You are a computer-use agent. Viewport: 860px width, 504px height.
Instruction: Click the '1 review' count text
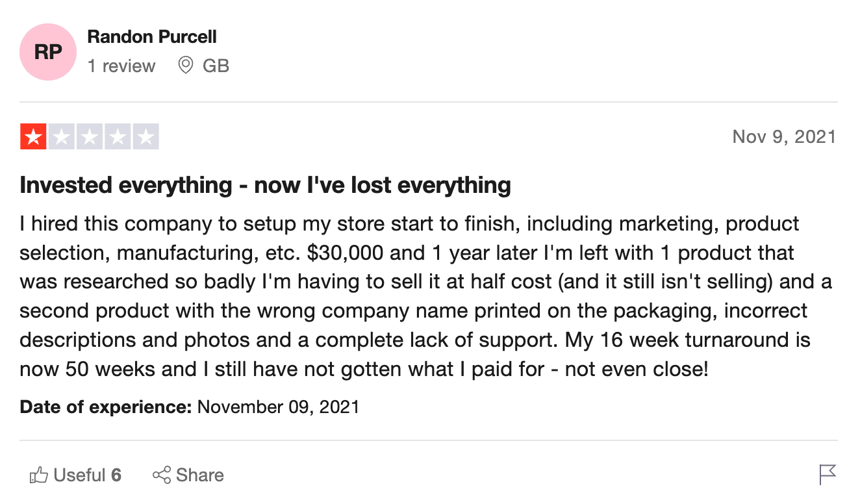pos(121,66)
